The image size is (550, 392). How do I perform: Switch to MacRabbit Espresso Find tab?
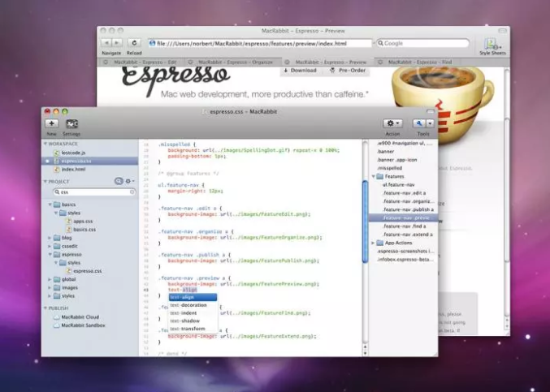[x=419, y=62]
